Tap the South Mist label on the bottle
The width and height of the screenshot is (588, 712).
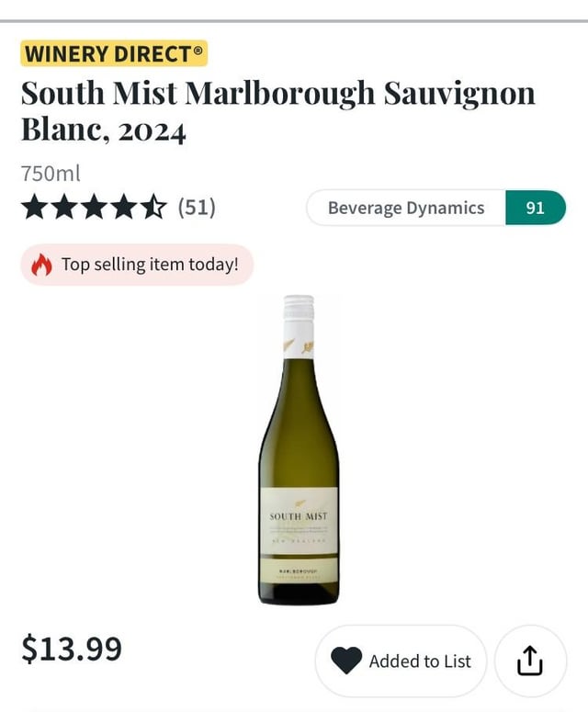(x=299, y=517)
